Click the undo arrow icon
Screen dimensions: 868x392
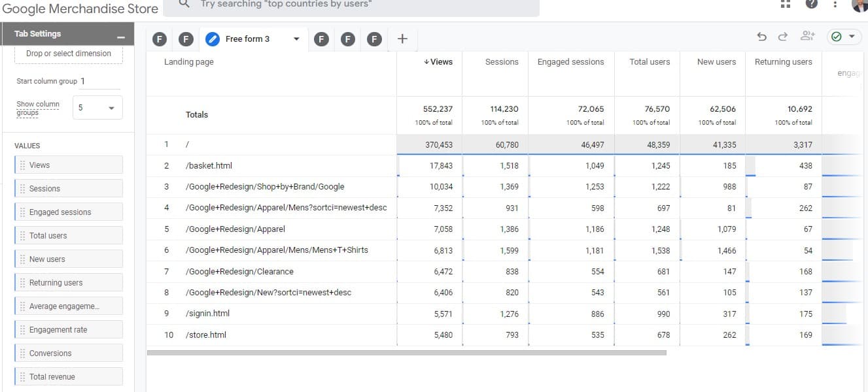pos(761,37)
